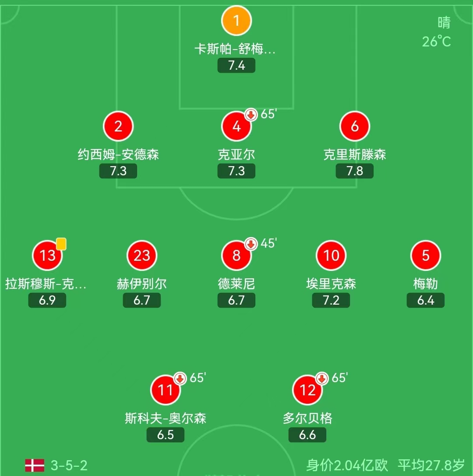The image size is (473, 476).
Task: Toggle 德莱尼's 45' substitution arrow indicator
Action: pos(250,244)
